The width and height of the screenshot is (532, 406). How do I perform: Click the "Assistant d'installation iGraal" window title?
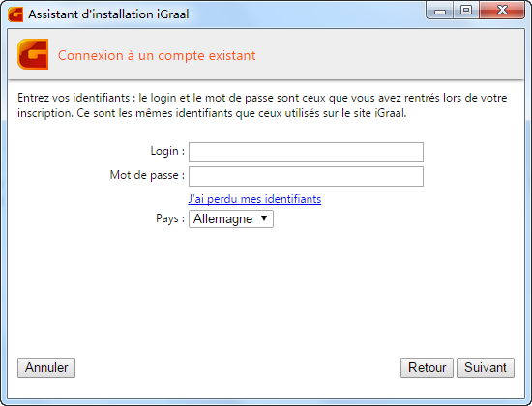108,14
